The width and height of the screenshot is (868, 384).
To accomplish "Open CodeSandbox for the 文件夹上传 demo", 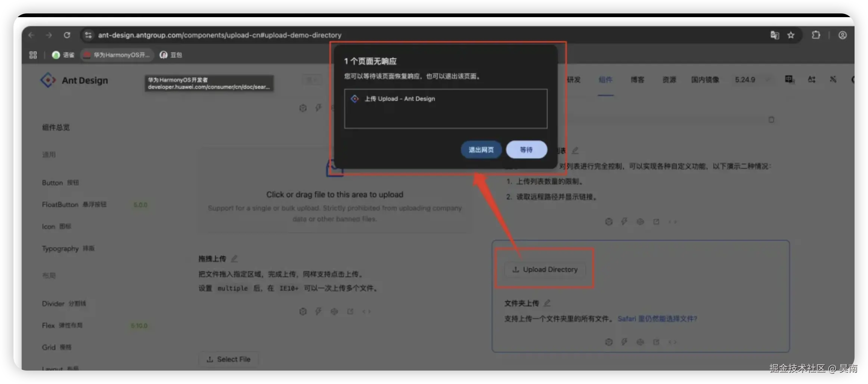I will (x=609, y=342).
